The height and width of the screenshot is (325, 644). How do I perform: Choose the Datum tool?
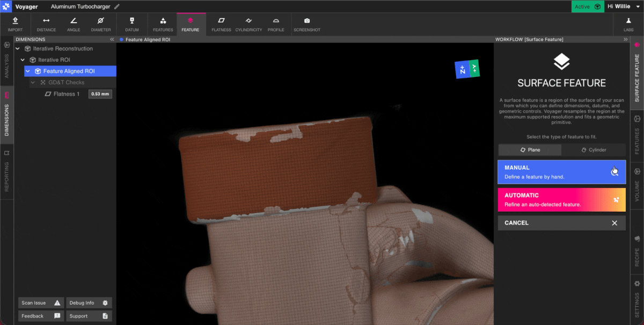click(x=132, y=24)
